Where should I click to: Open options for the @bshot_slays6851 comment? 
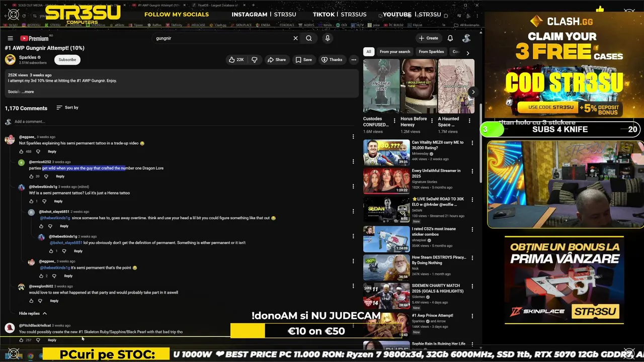pos(353,212)
